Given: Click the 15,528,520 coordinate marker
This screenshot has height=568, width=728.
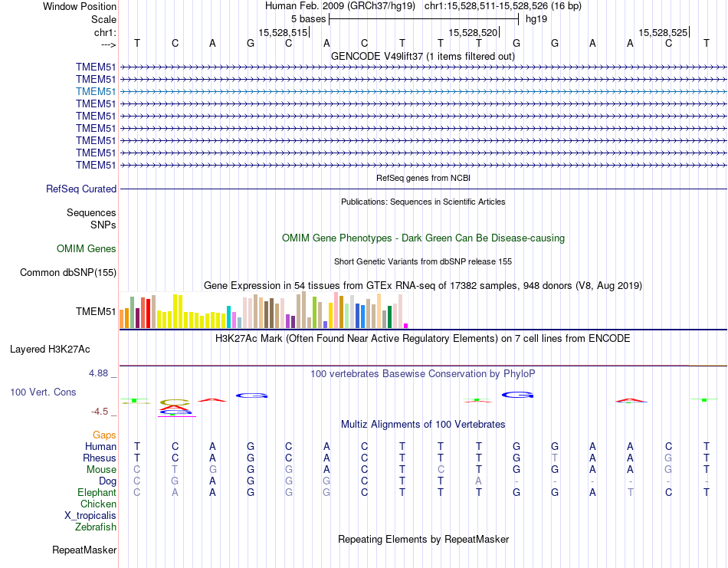Looking at the screenshot, I should coord(473,32).
